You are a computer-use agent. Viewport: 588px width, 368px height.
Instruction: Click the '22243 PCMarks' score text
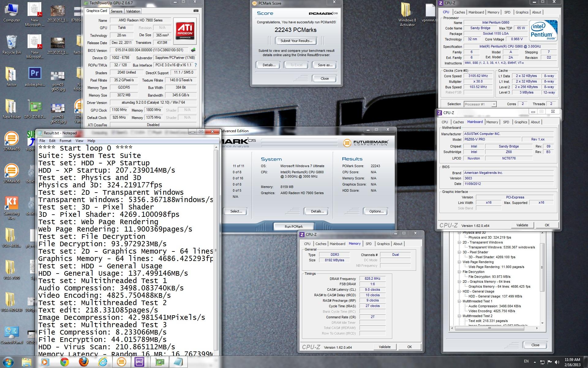(296, 30)
